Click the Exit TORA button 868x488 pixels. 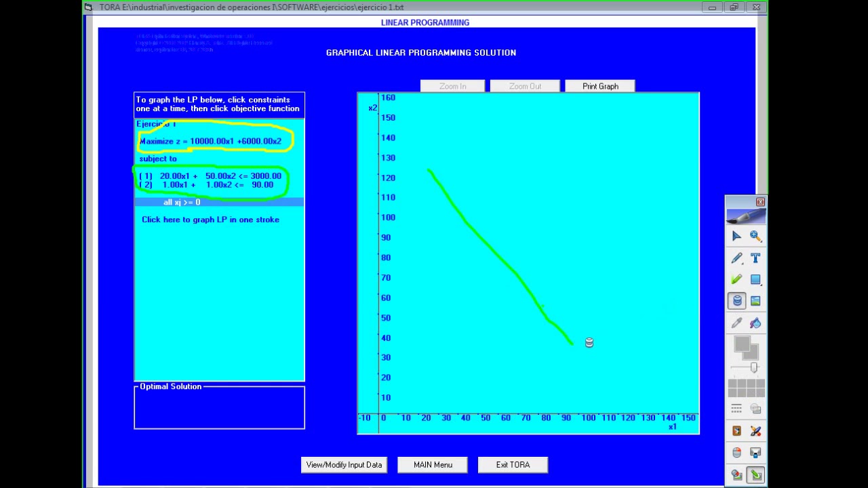click(513, 464)
